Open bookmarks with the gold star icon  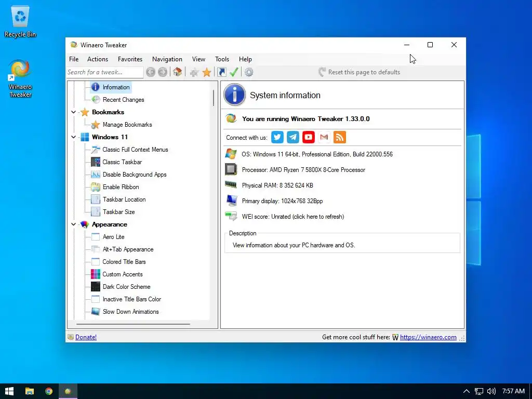(207, 72)
